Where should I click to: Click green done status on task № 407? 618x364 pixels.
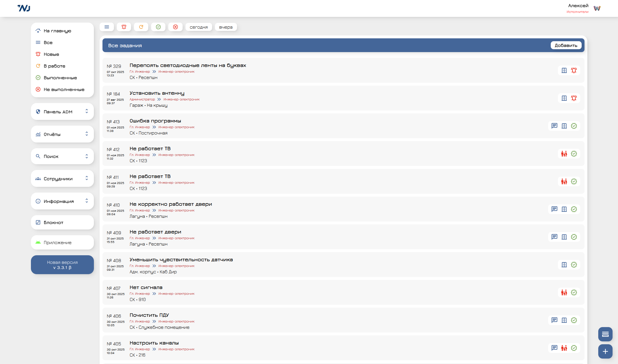point(574,292)
